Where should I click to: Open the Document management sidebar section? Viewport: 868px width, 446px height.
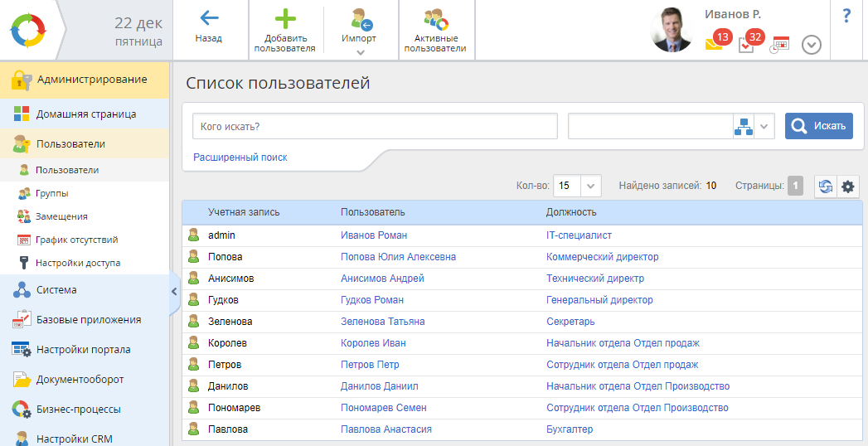click(x=80, y=380)
